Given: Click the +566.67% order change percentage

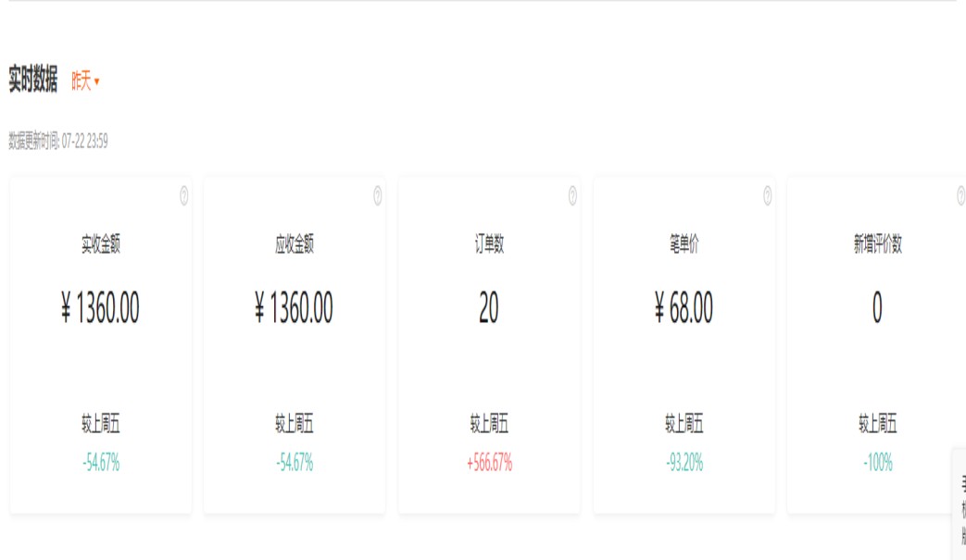Looking at the screenshot, I should point(489,463).
